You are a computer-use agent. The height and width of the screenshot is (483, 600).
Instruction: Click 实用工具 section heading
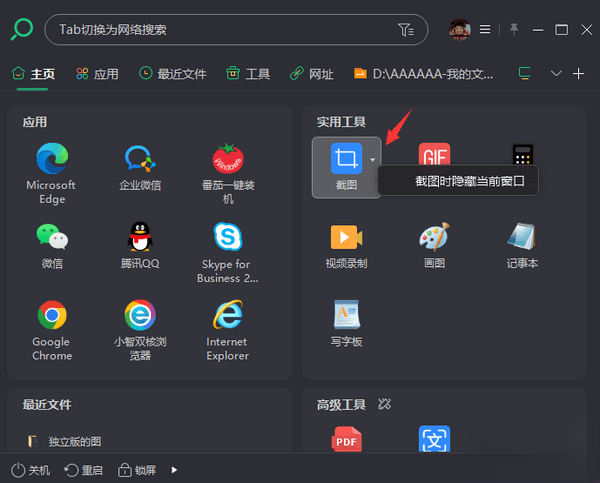tap(341, 122)
